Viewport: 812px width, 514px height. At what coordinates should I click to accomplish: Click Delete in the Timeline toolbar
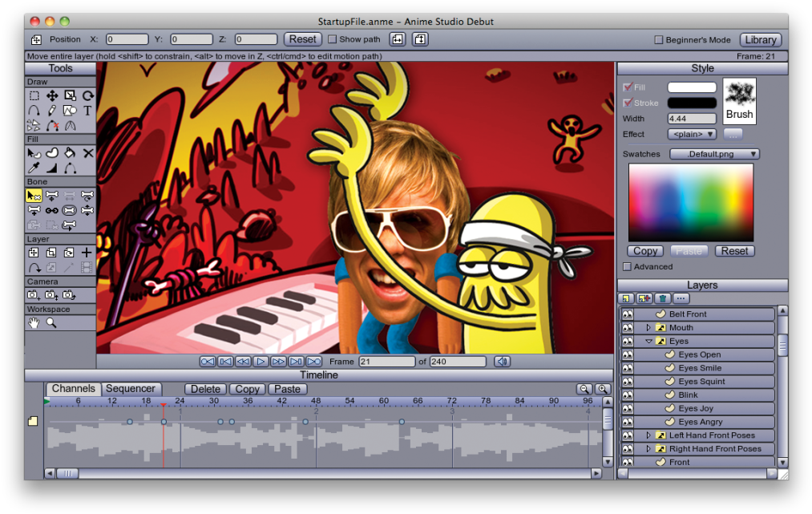point(205,389)
